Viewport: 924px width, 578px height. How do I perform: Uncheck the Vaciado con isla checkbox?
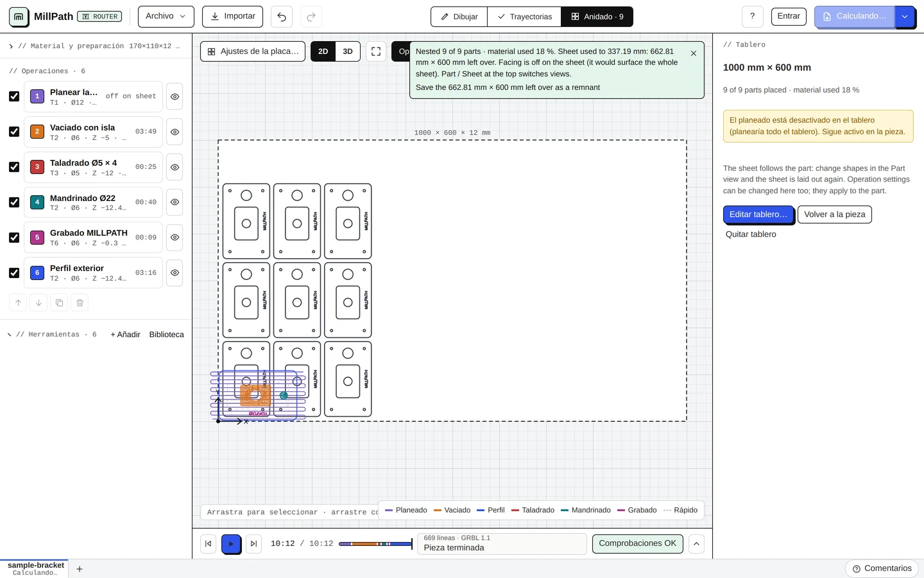14,132
